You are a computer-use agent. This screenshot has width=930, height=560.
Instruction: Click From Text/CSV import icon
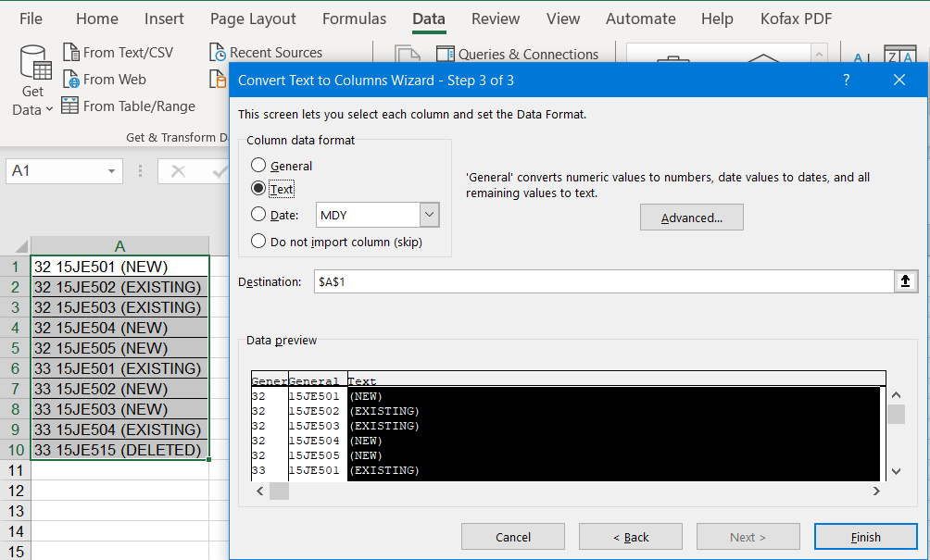(71, 52)
